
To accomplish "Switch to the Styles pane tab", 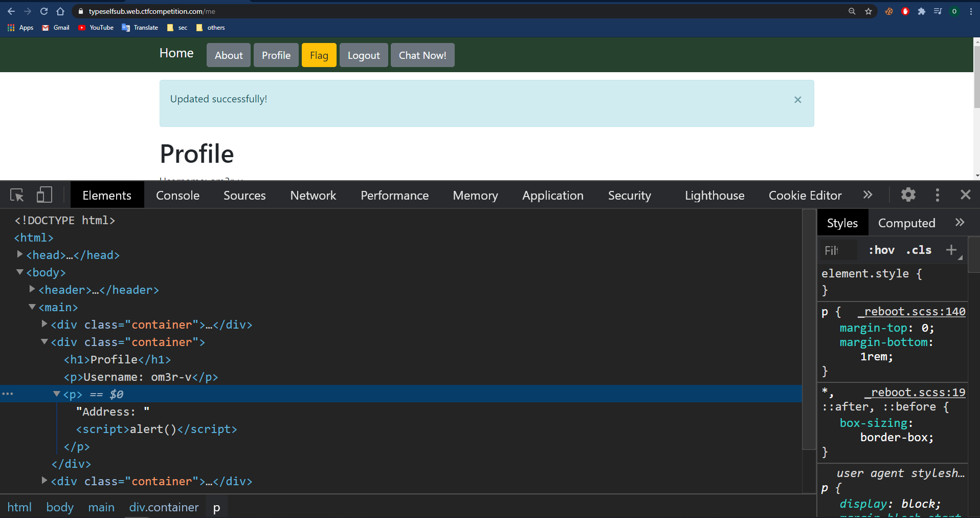I will click(842, 223).
